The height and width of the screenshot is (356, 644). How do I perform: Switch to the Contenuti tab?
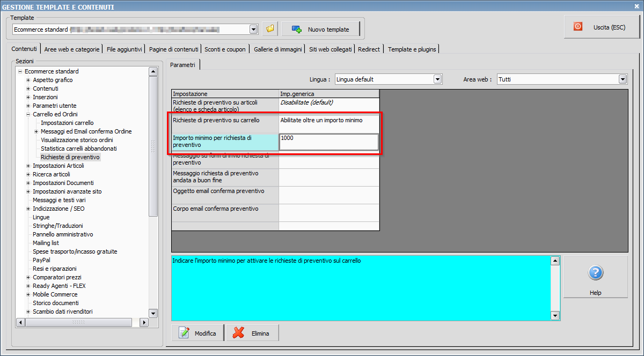point(24,49)
